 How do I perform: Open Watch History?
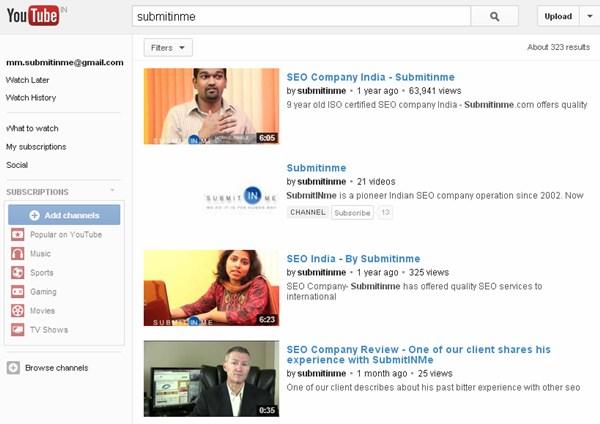tap(31, 98)
